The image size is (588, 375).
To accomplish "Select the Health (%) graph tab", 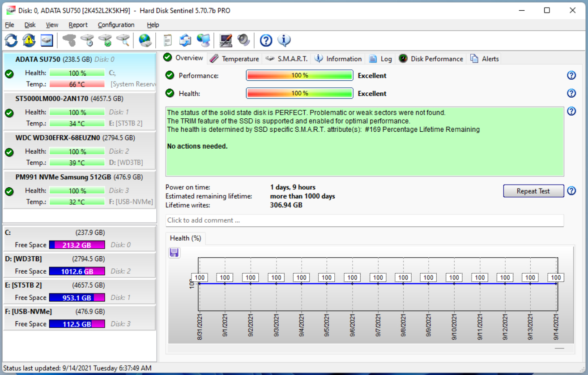I will pyautogui.click(x=185, y=238).
